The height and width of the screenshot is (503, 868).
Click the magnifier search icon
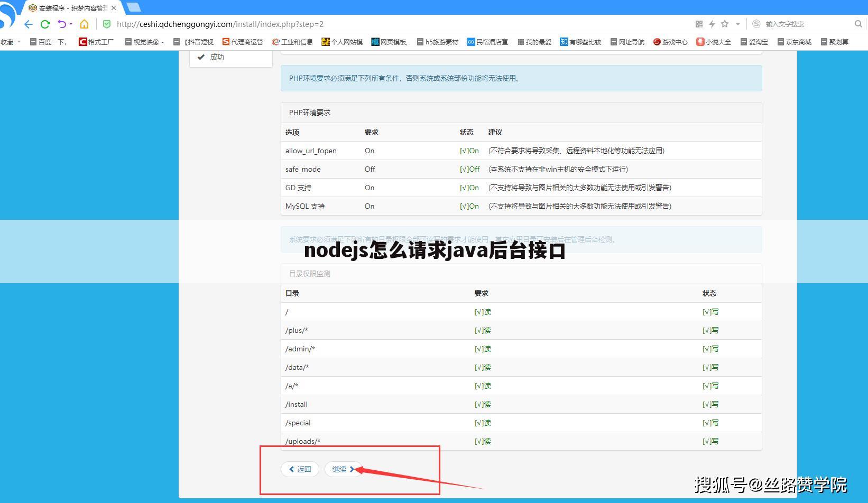pyautogui.click(x=858, y=24)
